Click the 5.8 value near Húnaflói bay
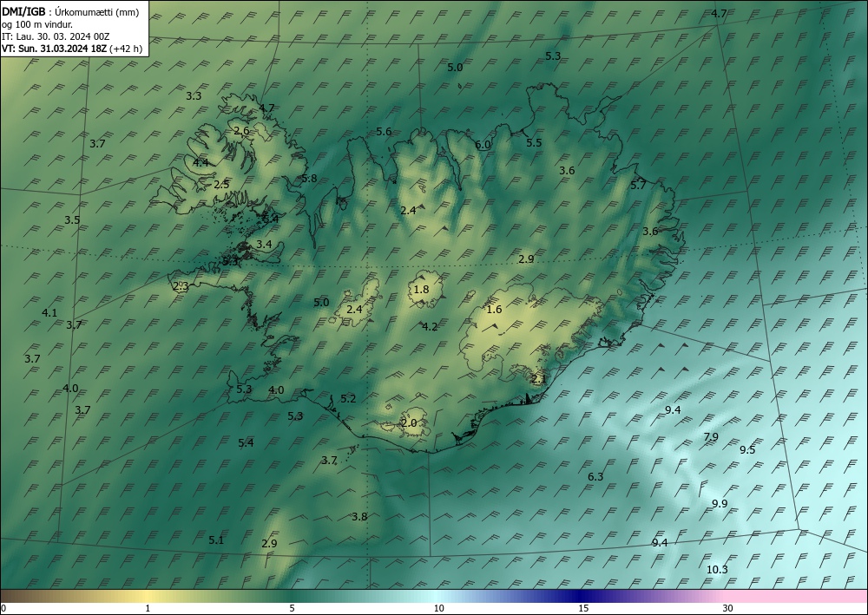This screenshot has width=868, height=615. 310,178
